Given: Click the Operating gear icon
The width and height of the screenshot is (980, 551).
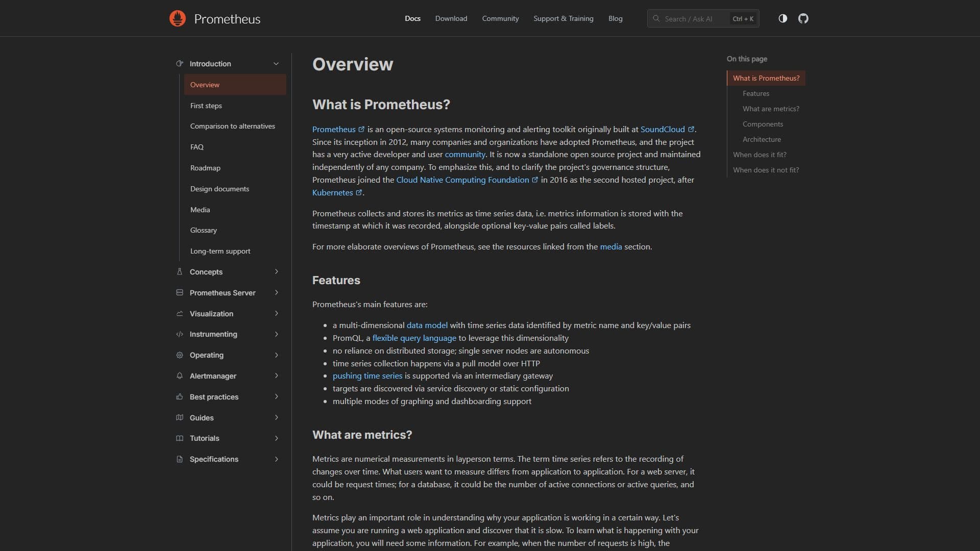Looking at the screenshot, I should pyautogui.click(x=180, y=355).
